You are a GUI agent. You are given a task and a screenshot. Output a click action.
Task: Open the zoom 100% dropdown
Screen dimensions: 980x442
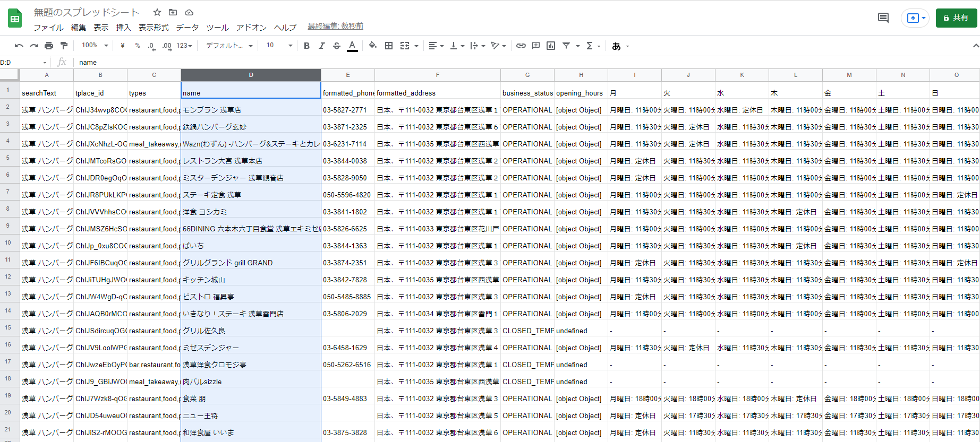[x=95, y=46]
